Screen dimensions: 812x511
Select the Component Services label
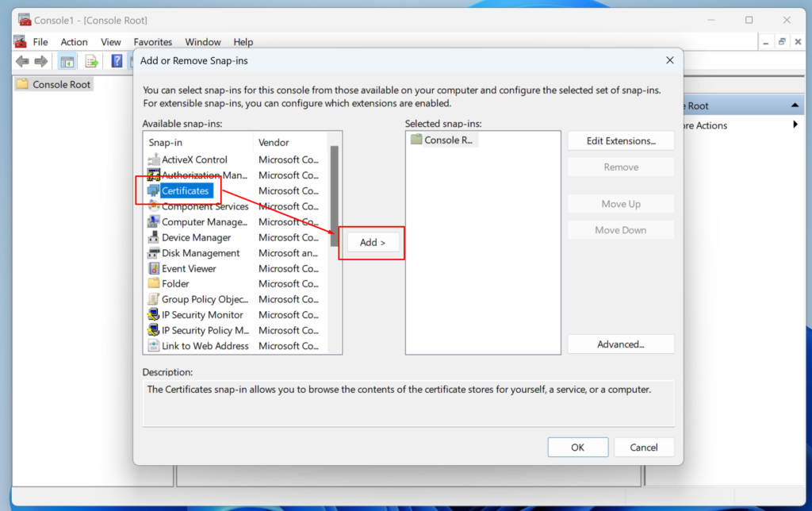tap(205, 206)
